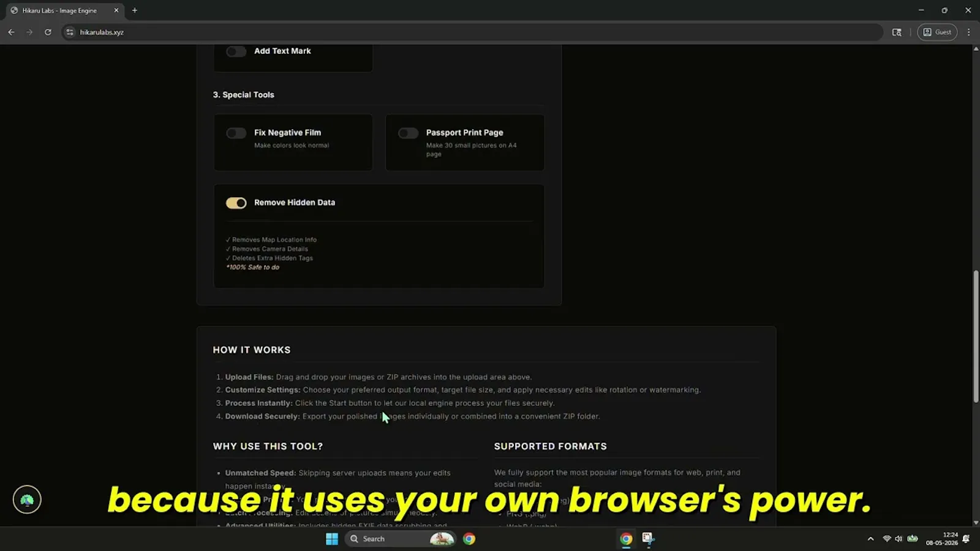Open the Chrome three-dot menu

click(x=968, y=32)
